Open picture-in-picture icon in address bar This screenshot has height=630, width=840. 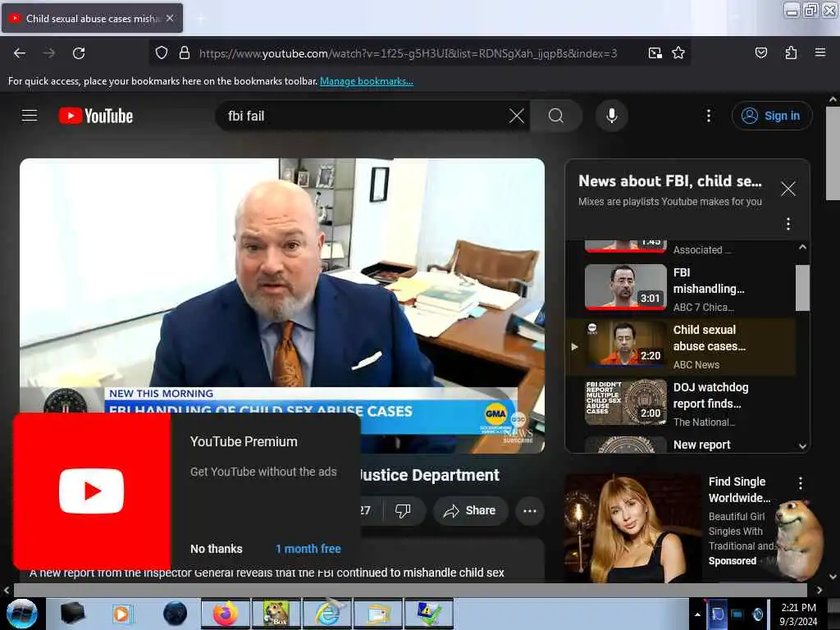click(x=655, y=53)
